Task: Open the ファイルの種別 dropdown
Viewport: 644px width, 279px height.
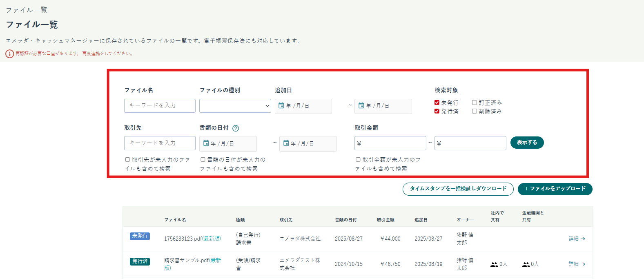Action: click(235, 106)
